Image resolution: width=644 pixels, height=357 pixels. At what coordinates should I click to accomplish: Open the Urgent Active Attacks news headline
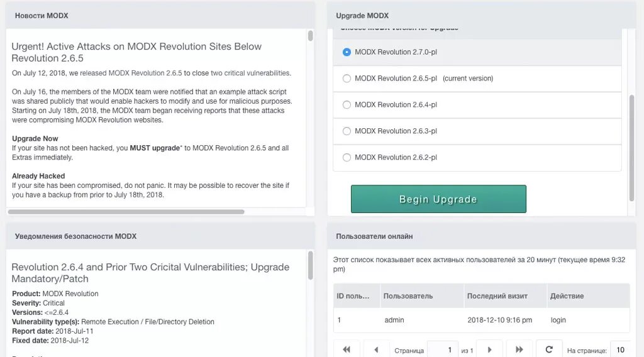tap(136, 52)
